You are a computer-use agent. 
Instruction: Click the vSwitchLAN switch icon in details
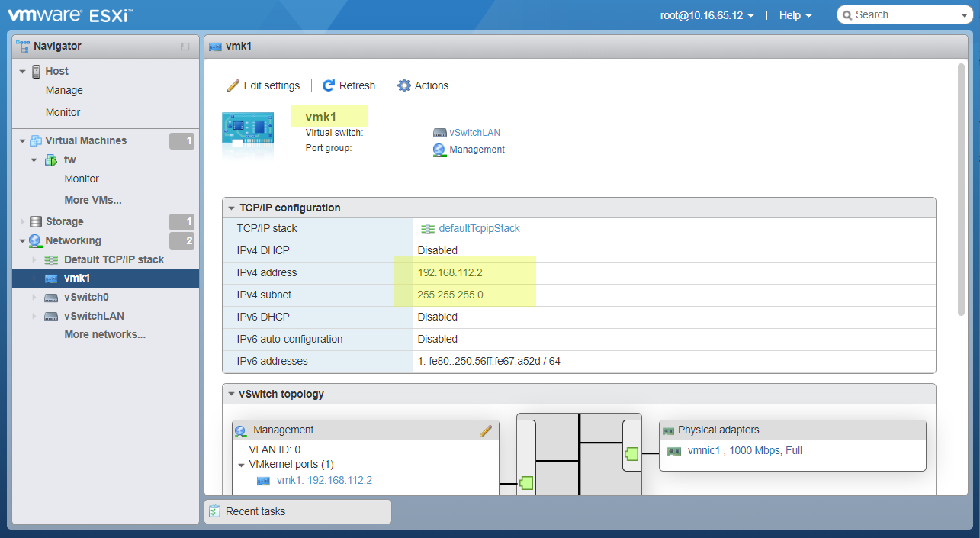click(x=439, y=133)
